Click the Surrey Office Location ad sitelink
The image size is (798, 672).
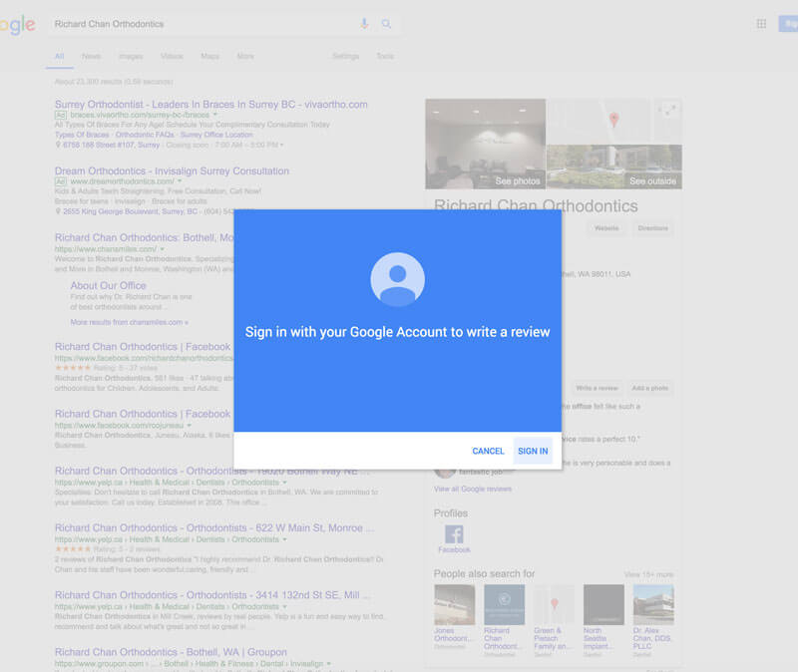(x=216, y=135)
